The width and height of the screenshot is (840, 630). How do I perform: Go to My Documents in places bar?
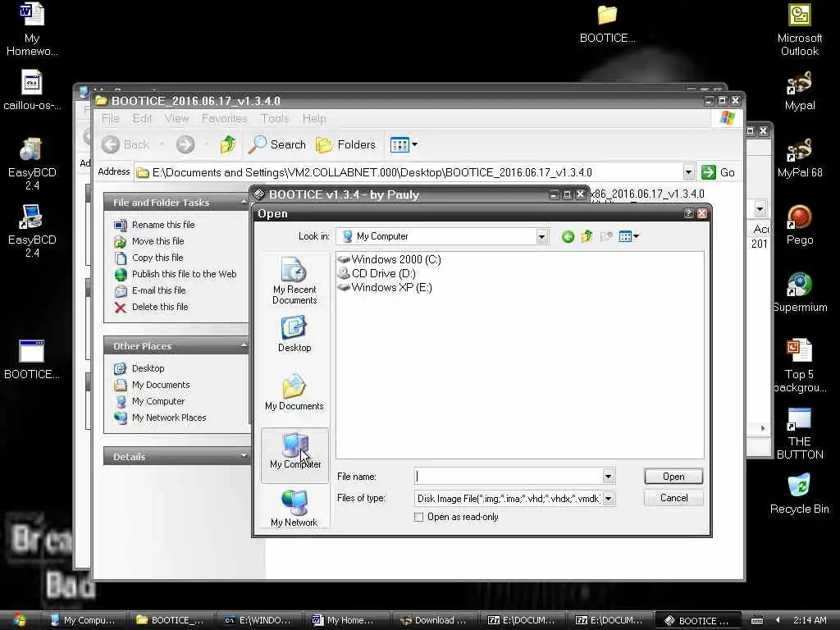294,392
